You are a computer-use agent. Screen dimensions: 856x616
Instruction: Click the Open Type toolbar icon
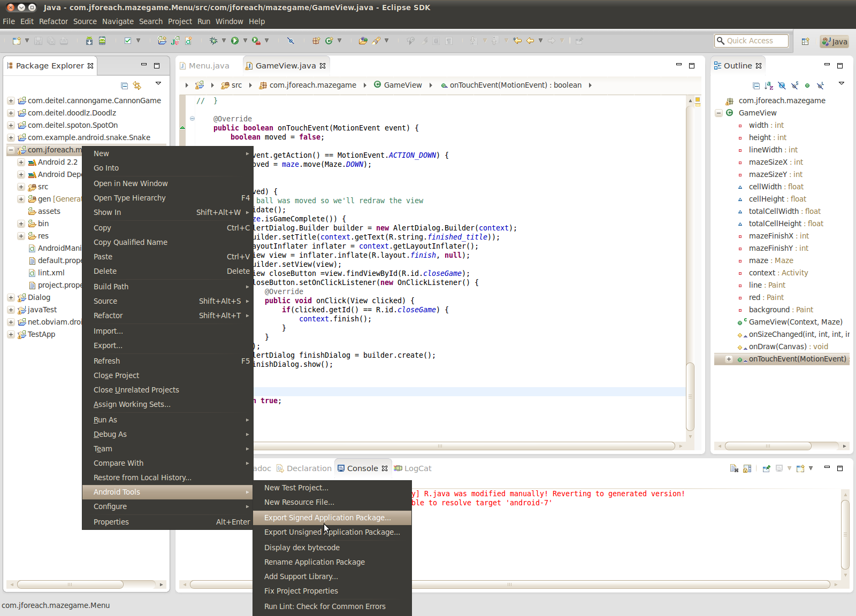363,41
